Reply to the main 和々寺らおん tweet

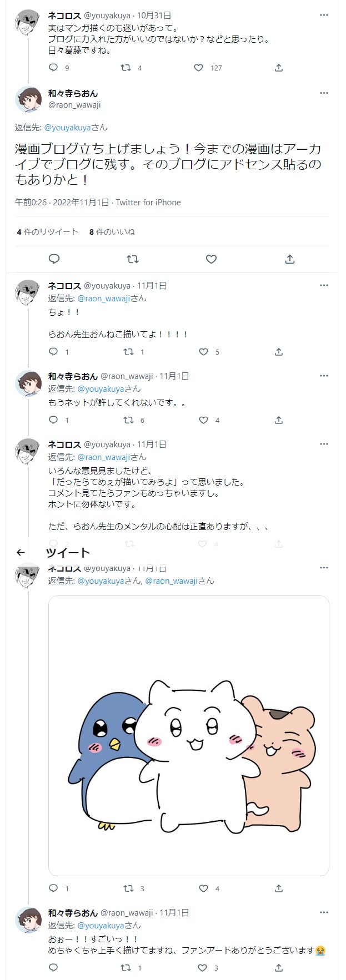pos(54,259)
